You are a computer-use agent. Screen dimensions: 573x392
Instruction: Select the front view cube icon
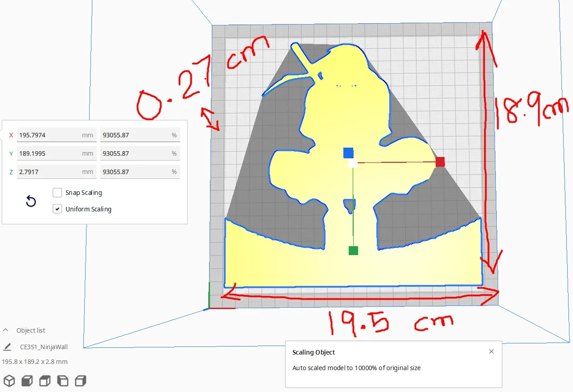tap(27, 381)
